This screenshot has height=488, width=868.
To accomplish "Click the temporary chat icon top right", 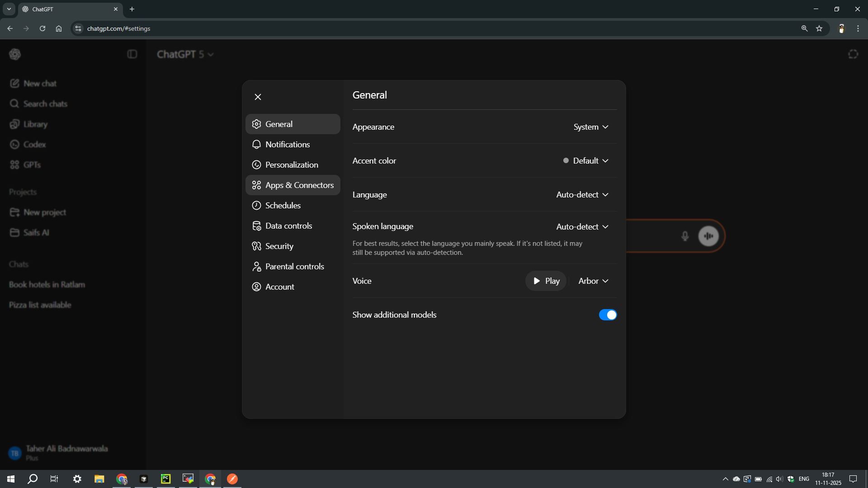I will tap(853, 54).
